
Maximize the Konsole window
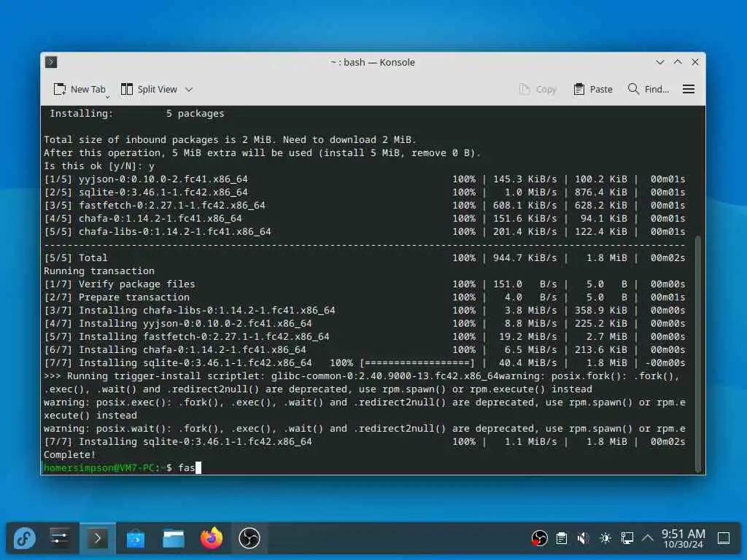[x=678, y=63]
